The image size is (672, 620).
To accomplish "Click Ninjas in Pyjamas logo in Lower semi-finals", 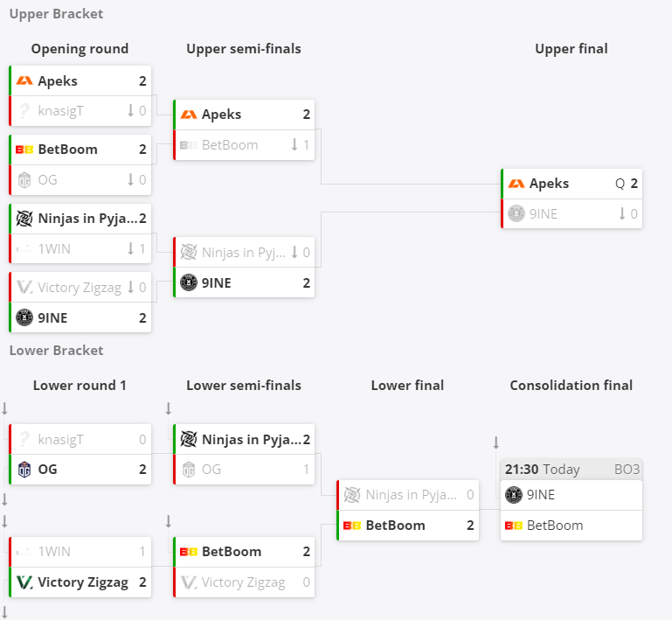I will pos(189,440).
